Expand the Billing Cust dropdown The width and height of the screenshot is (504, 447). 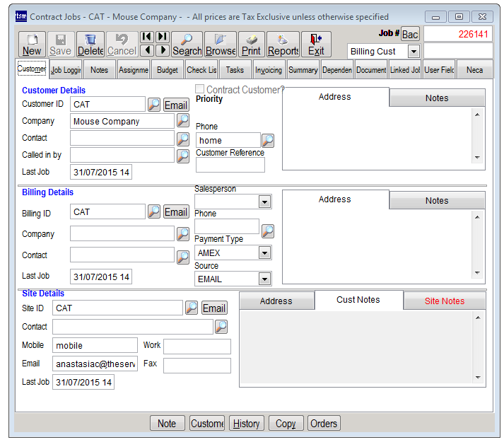[x=414, y=51]
